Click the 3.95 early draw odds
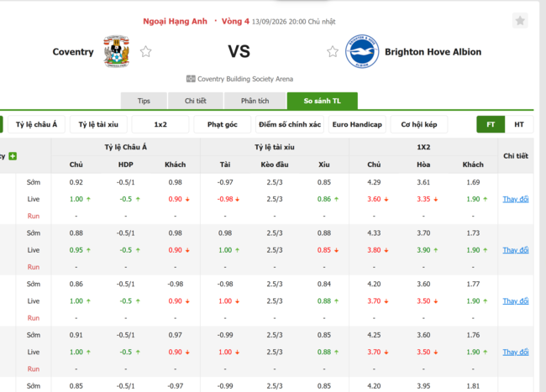Screen dimensions: 546x392 423,386
